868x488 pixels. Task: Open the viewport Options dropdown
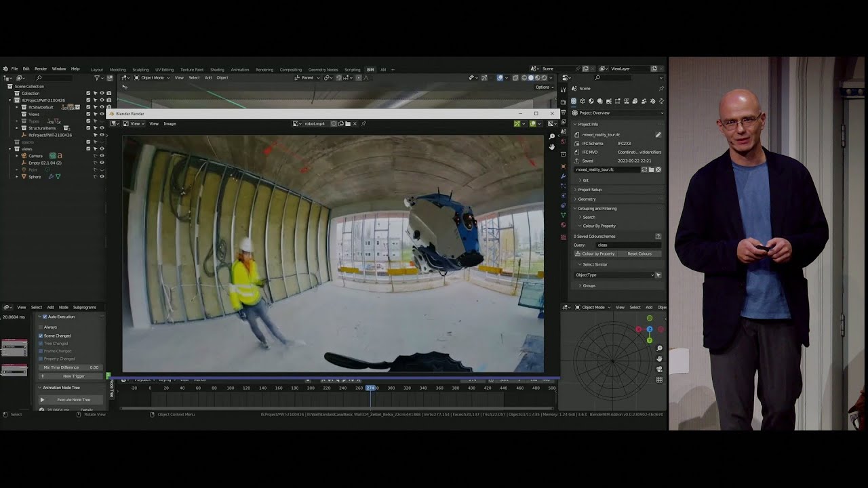[x=544, y=87]
